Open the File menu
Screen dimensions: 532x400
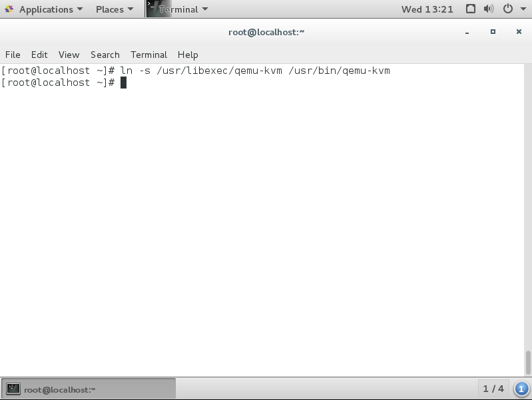click(x=13, y=55)
